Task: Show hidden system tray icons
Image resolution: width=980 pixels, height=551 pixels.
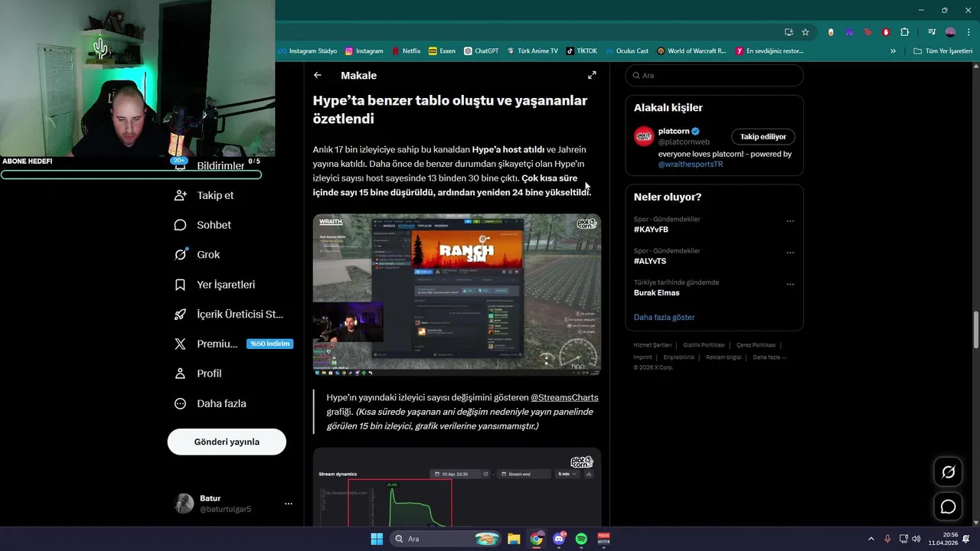Action: 871,539
